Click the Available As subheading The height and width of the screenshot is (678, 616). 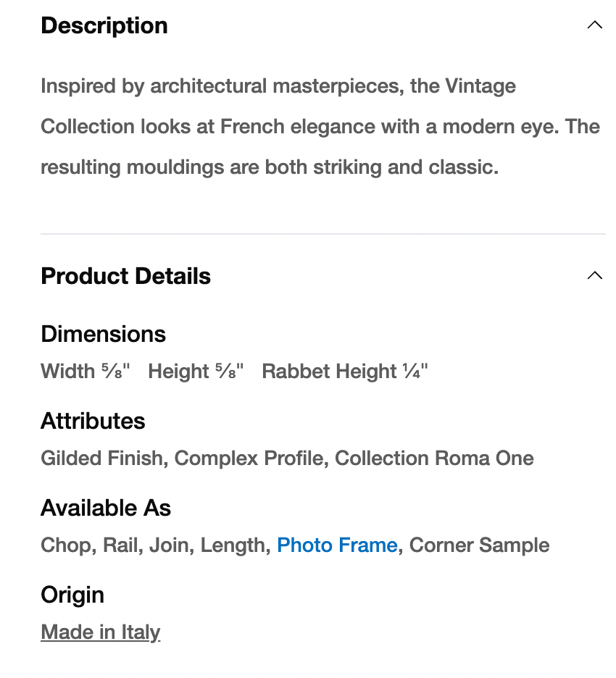pyautogui.click(x=106, y=508)
